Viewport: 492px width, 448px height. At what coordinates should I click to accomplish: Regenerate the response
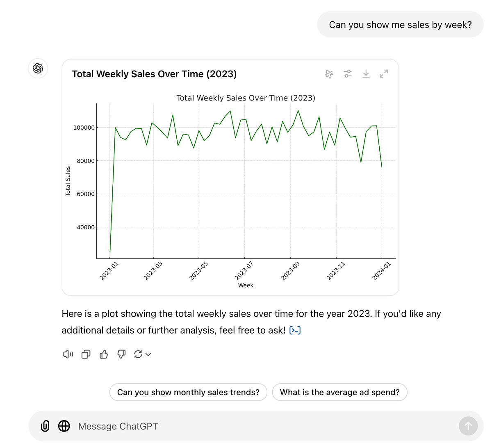[138, 354]
